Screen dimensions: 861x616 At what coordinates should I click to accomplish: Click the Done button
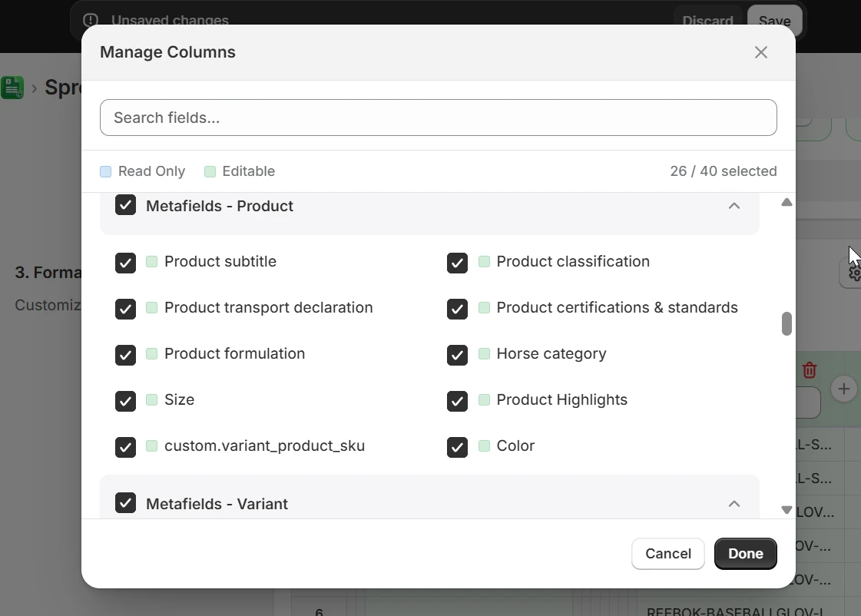click(x=745, y=554)
